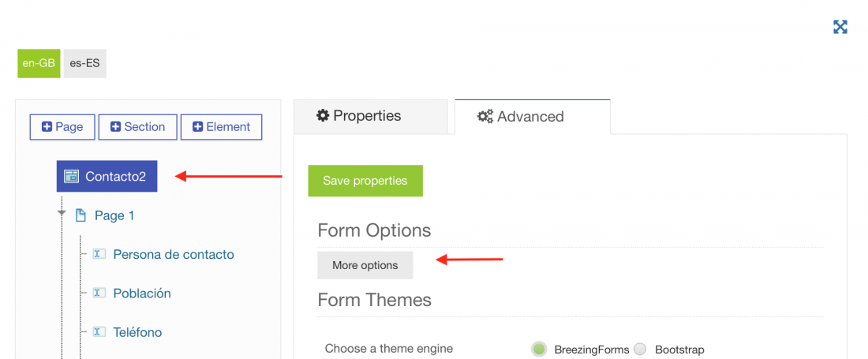Collapse the Page 1 tree arrow
This screenshot has width=868, height=359.
62,213
